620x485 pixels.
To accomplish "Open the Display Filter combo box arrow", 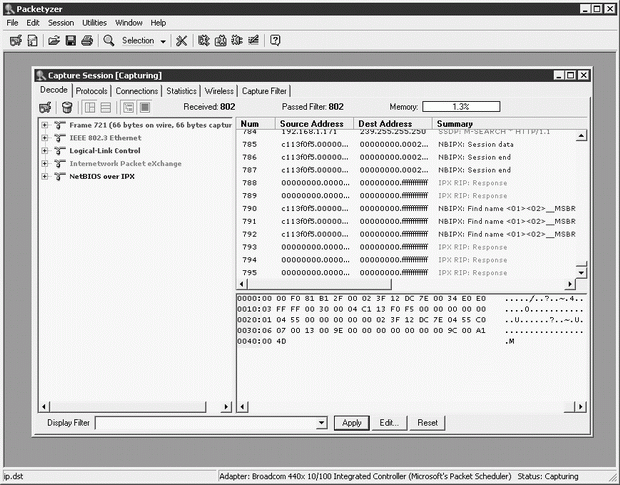I will click(322, 423).
